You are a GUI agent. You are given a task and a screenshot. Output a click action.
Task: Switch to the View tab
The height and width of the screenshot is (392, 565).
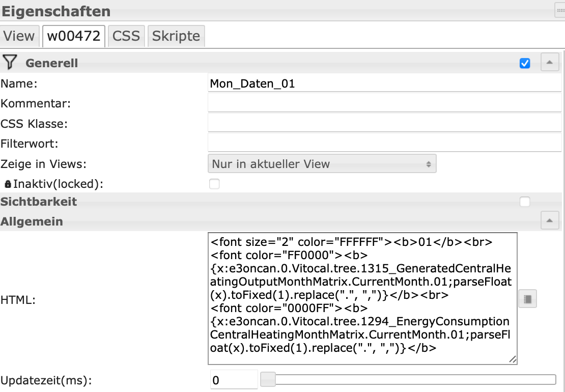(x=19, y=36)
